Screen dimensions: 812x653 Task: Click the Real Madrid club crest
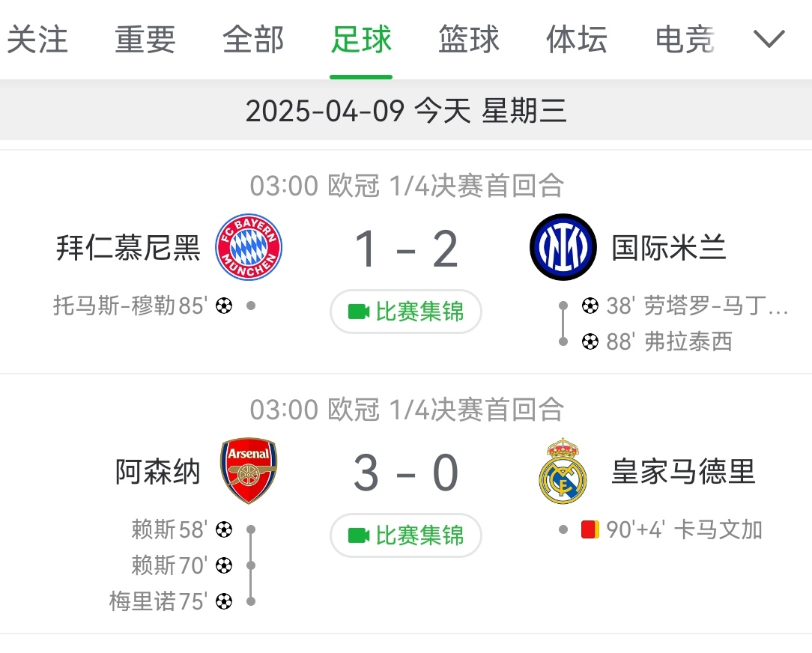click(563, 471)
